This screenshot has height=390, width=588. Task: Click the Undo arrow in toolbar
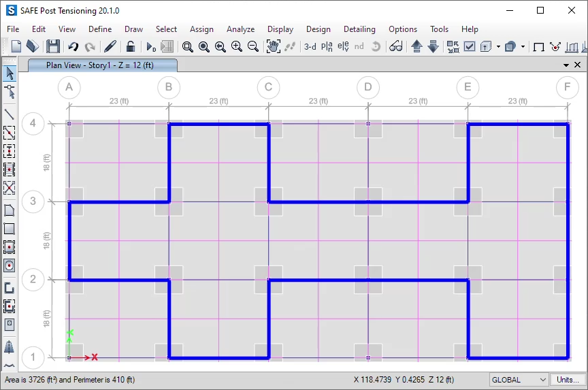[73, 46]
